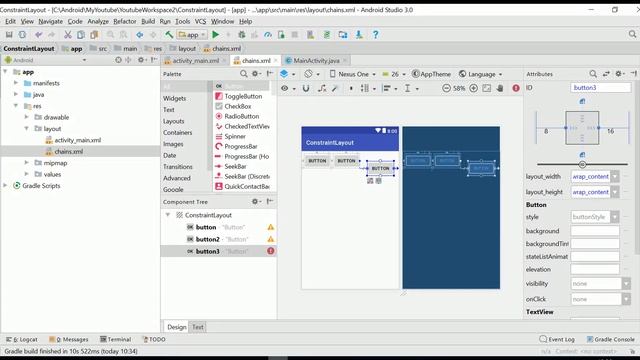Open the app run configuration dropdown
640x360 pixels.
point(192,35)
